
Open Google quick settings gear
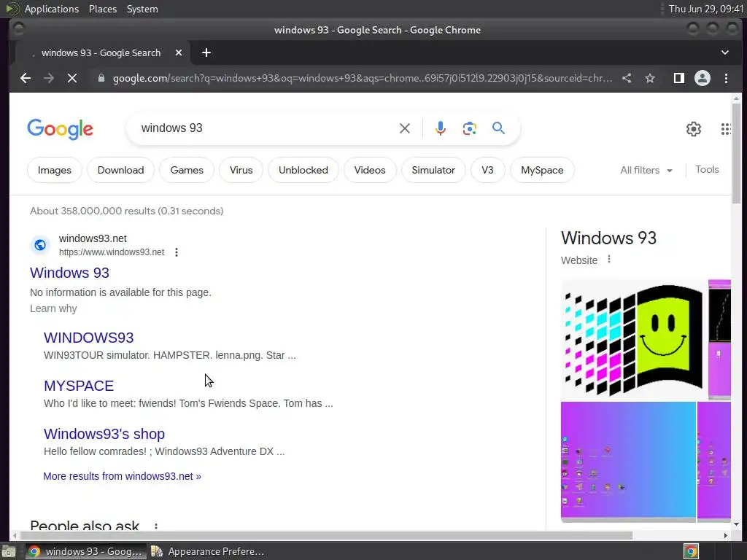[694, 128]
